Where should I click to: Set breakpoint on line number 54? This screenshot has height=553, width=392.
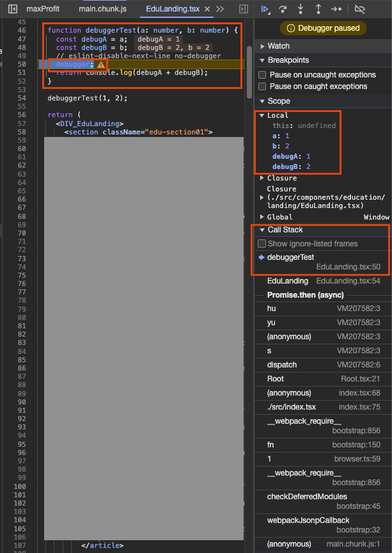point(22,98)
